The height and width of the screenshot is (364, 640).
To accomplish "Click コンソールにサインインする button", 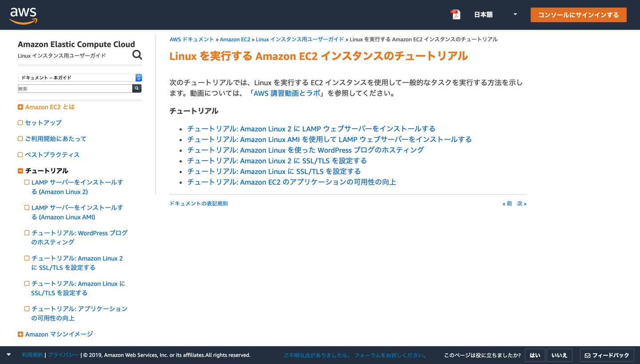I will click(x=579, y=15).
